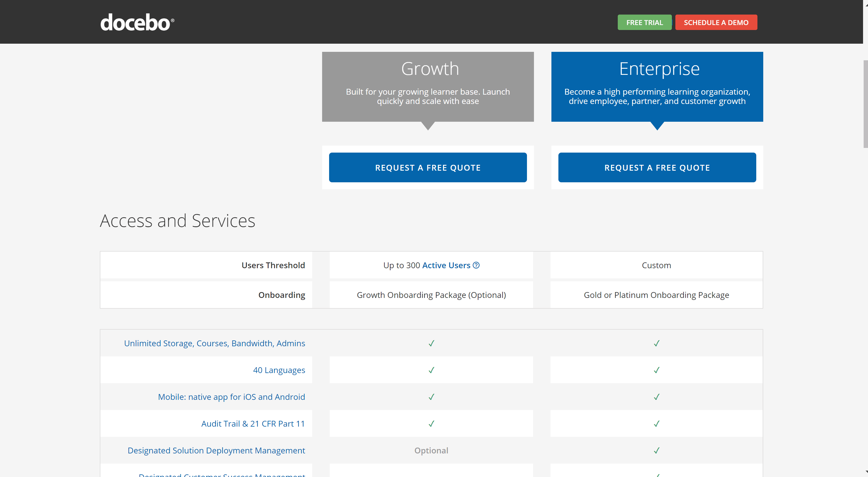Select the Enterprise plan header card

click(657, 87)
